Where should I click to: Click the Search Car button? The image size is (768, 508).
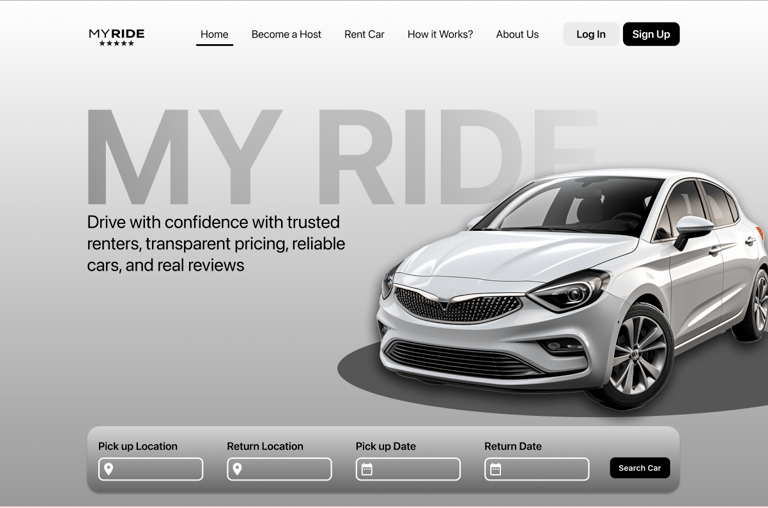640,468
